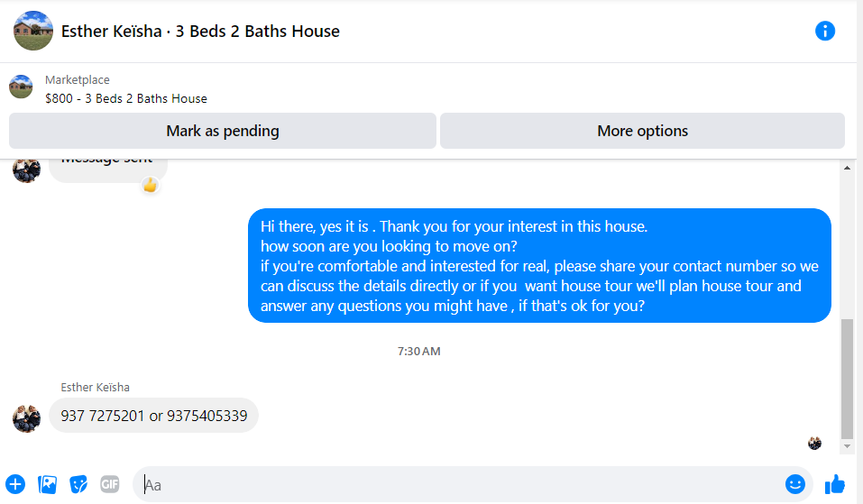Open More options for listing
Screen dimensions: 863x504
[x=642, y=131]
